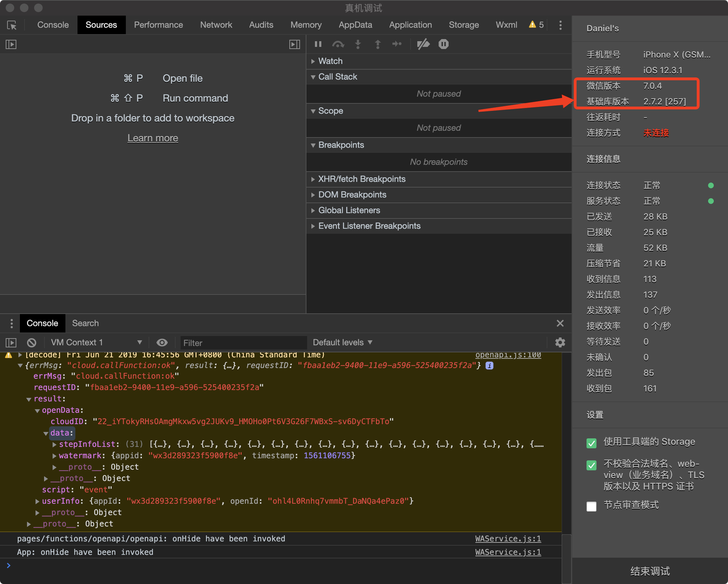The image size is (728, 584).
Task: Open the VM Context 1 dropdown
Action: pyautogui.click(x=96, y=342)
